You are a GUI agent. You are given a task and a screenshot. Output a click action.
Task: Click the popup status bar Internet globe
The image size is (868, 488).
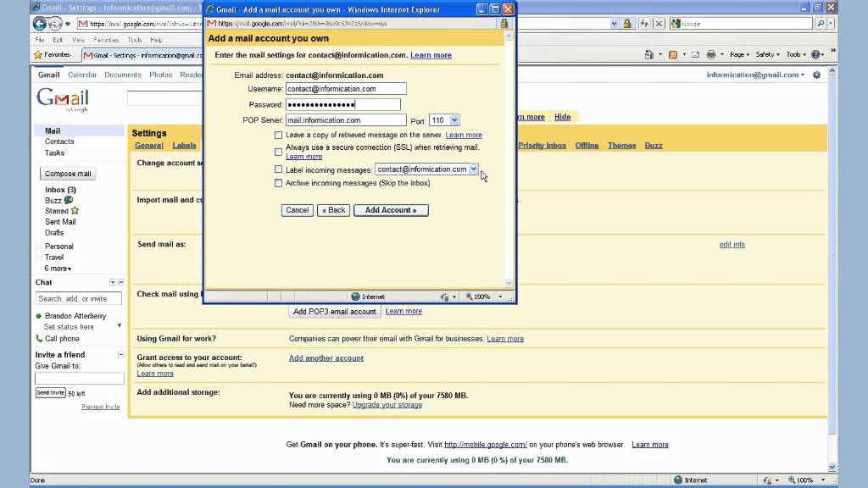pos(355,297)
